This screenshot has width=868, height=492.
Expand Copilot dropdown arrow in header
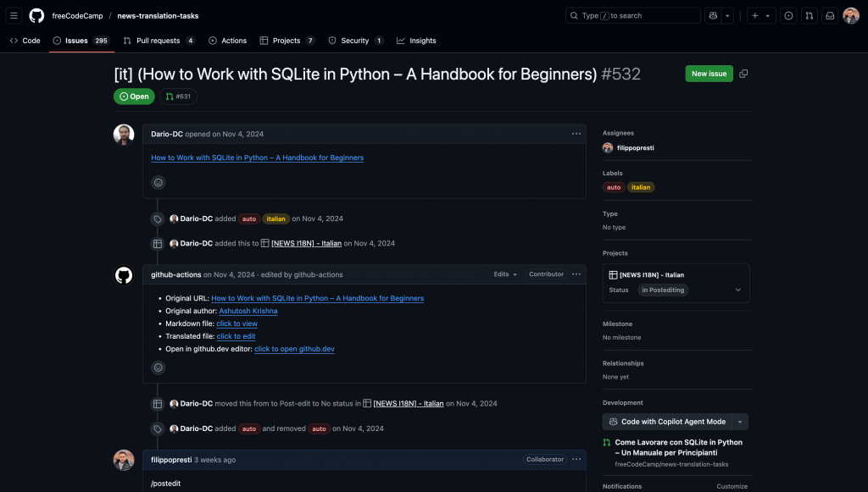(727, 15)
